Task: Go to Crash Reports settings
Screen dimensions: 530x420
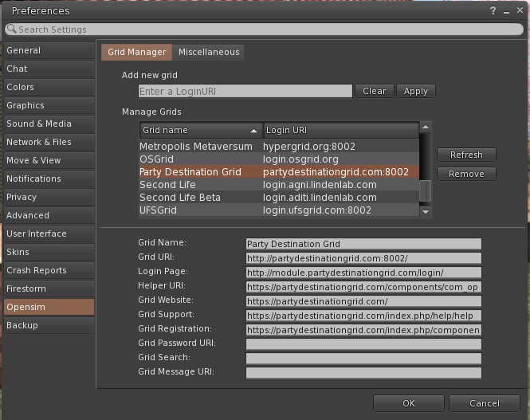Action: tap(49, 270)
